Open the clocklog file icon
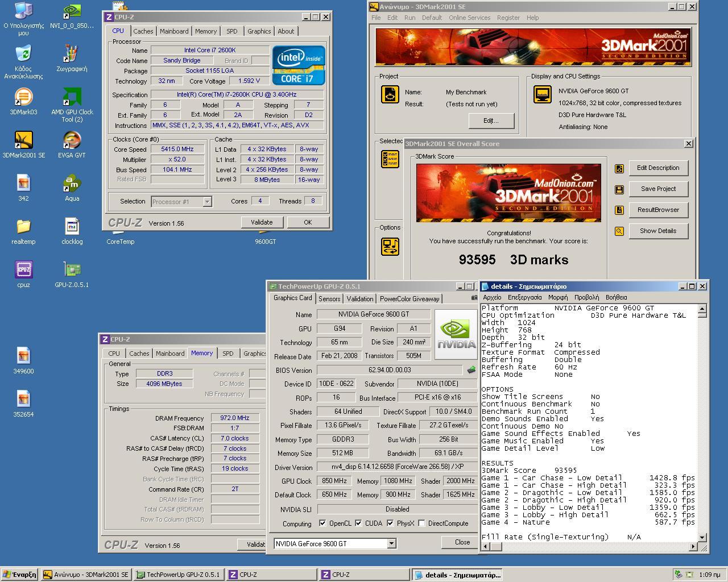 pos(72,227)
